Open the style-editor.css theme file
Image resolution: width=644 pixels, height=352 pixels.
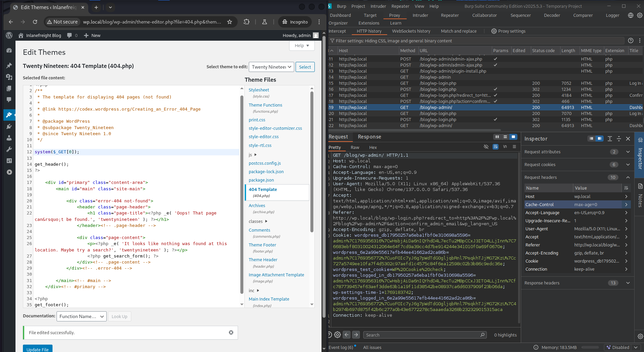(x=264, y=136)
